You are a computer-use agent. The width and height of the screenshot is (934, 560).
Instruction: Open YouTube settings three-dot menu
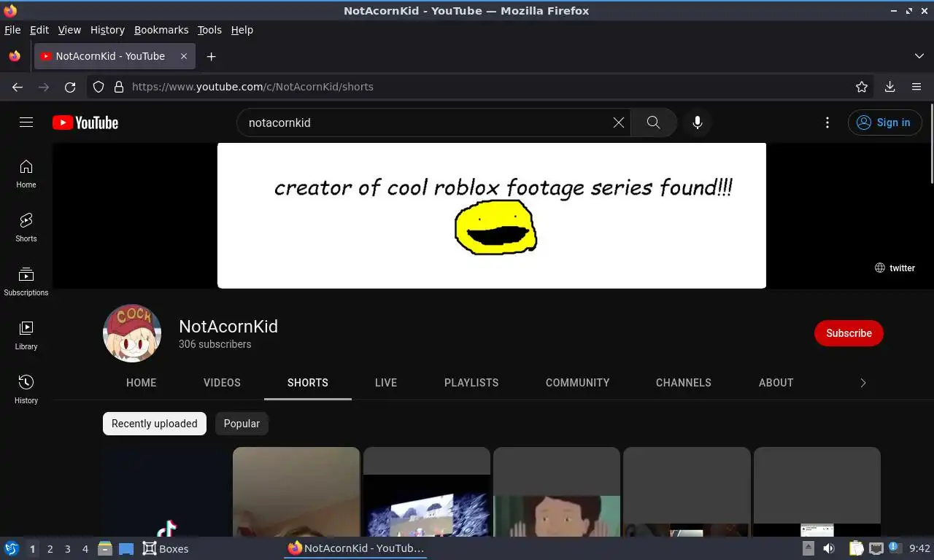click(827, 122)
